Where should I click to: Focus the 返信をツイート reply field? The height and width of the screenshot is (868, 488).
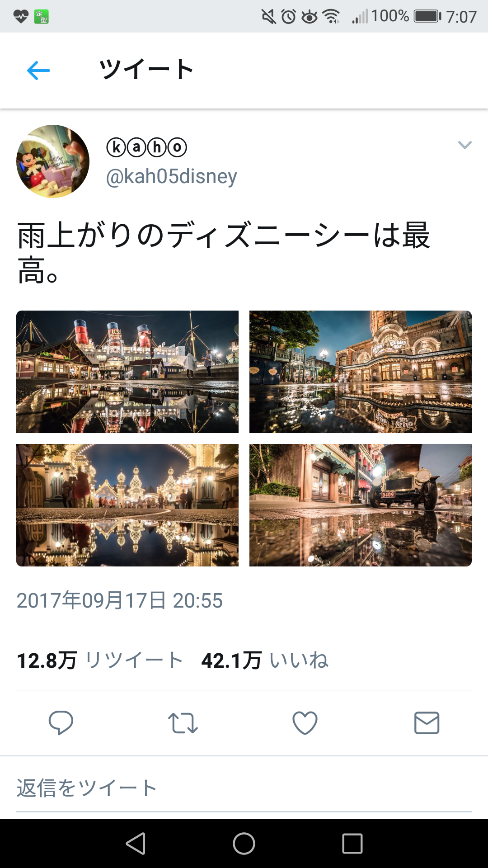coord(244,788)
